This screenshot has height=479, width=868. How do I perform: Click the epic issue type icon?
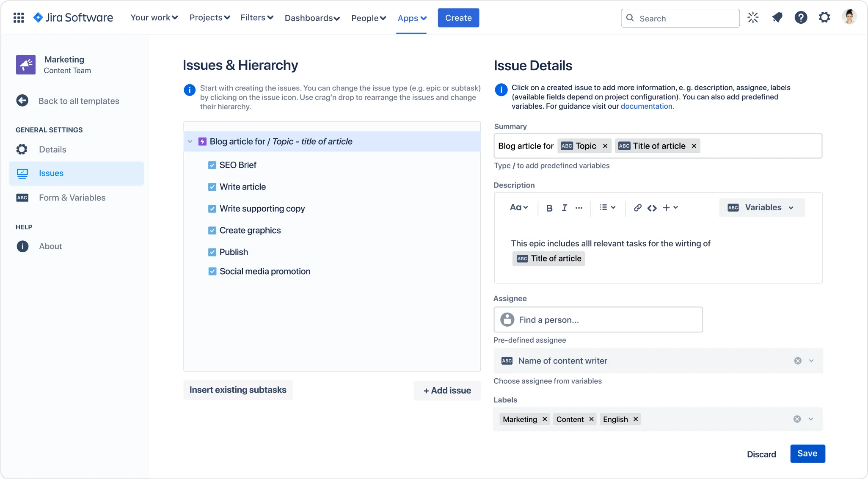pos(202,141)
